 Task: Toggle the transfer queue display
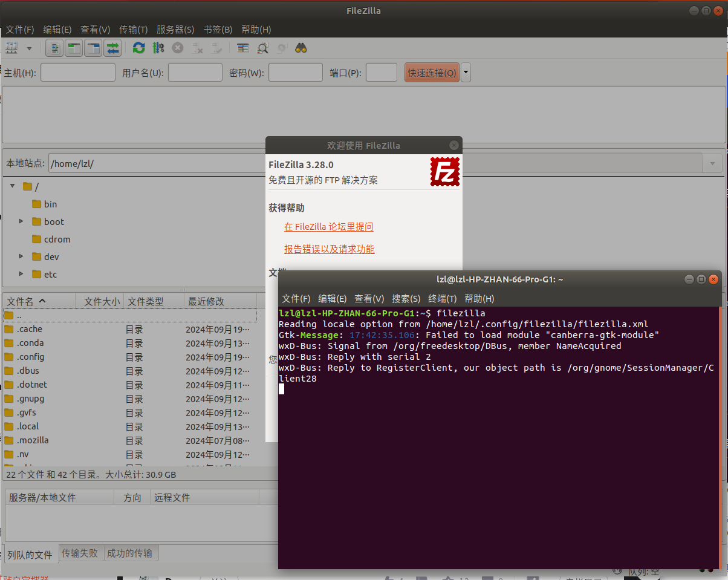click(112, 48)
